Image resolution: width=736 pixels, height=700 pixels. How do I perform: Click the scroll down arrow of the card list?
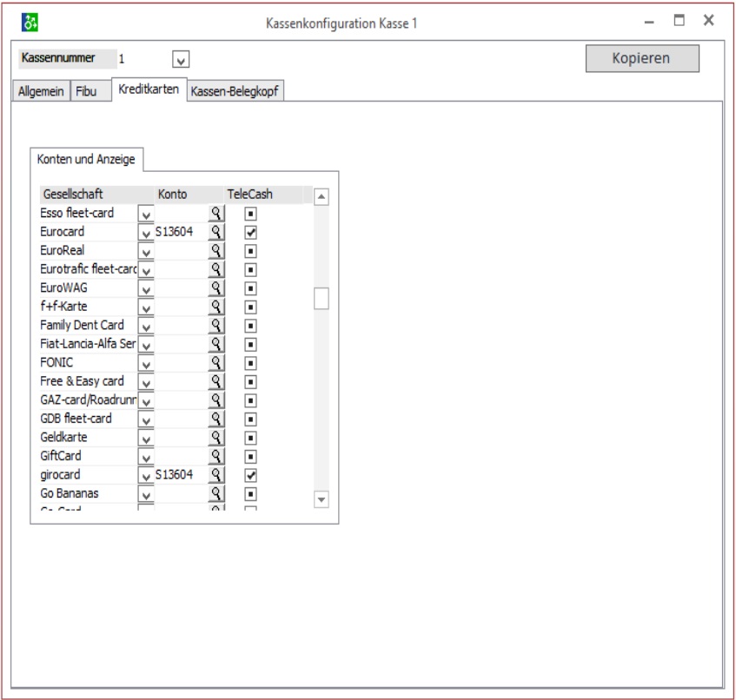[321, 499]
